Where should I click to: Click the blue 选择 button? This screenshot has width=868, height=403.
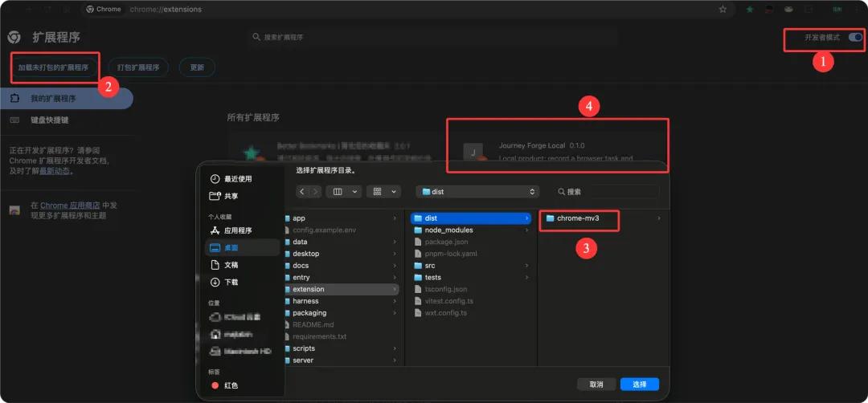(640, 385)
